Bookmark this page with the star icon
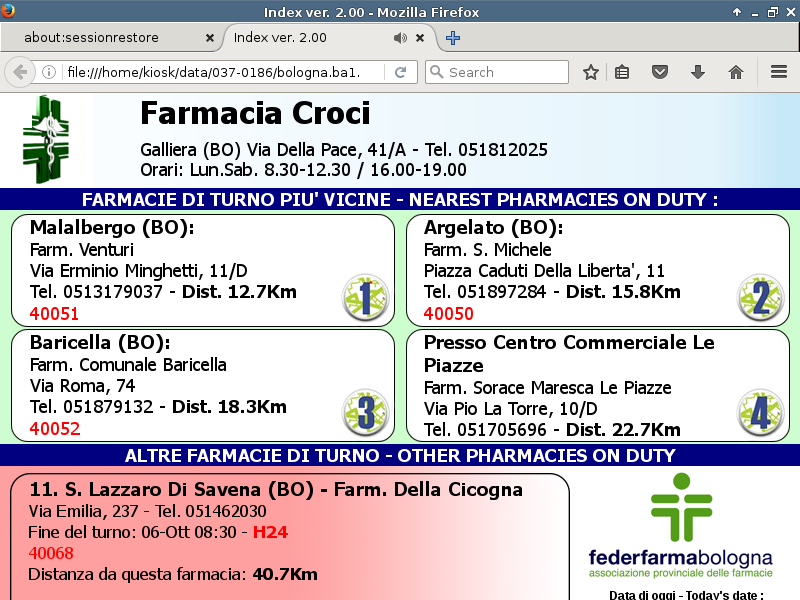The image size is (800, 600). click(591, 72)
